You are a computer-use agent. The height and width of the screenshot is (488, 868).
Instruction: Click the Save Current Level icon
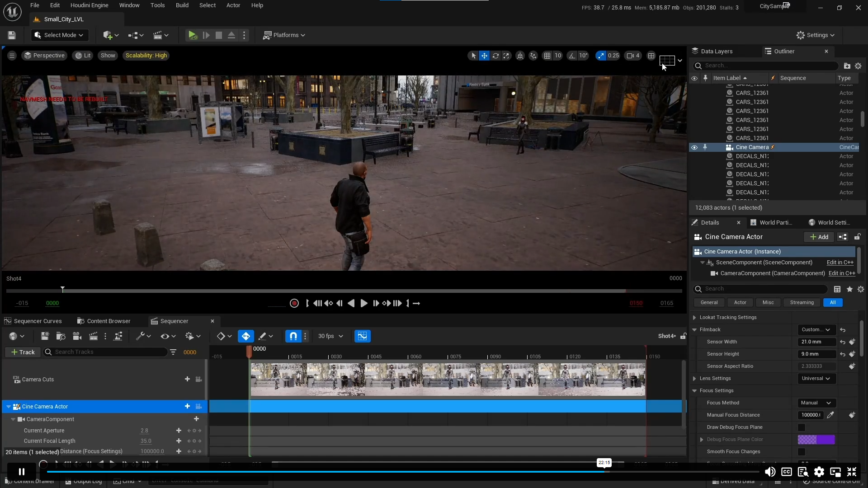[x=12, y=35]
